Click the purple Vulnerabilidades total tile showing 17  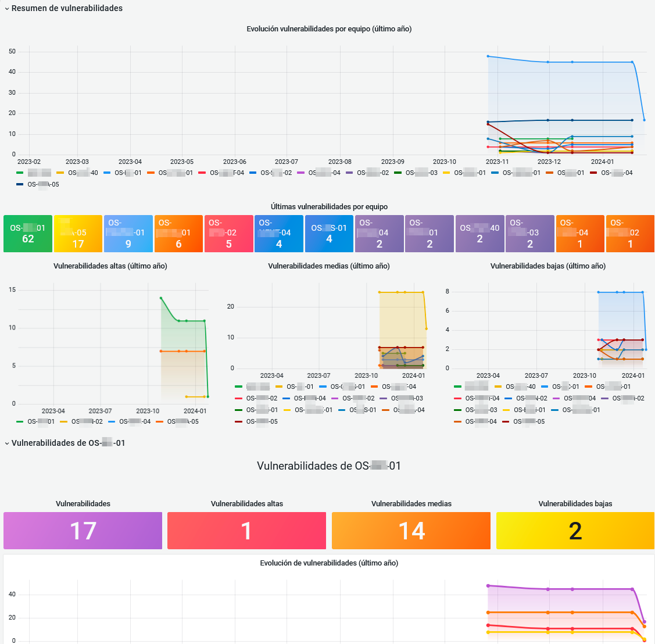pyautogui.click(x=83, y=531)
